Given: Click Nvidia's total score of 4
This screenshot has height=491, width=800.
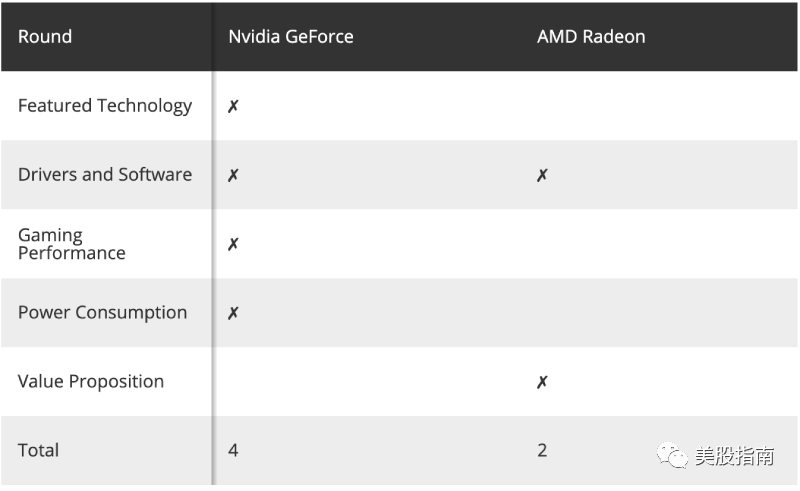Looking at the screenshot, I should pos(233,451).
